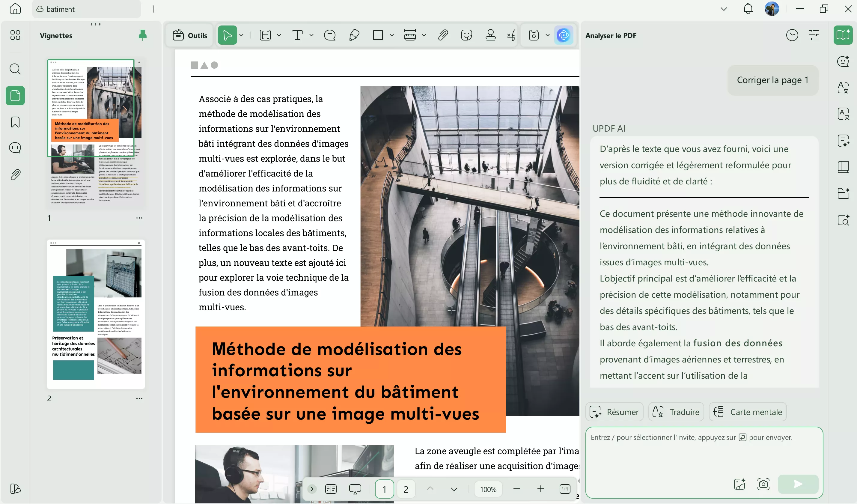Select the page 2 thumbnail
The height and width of the screenshot is (504, 857).
pos(96,316)
